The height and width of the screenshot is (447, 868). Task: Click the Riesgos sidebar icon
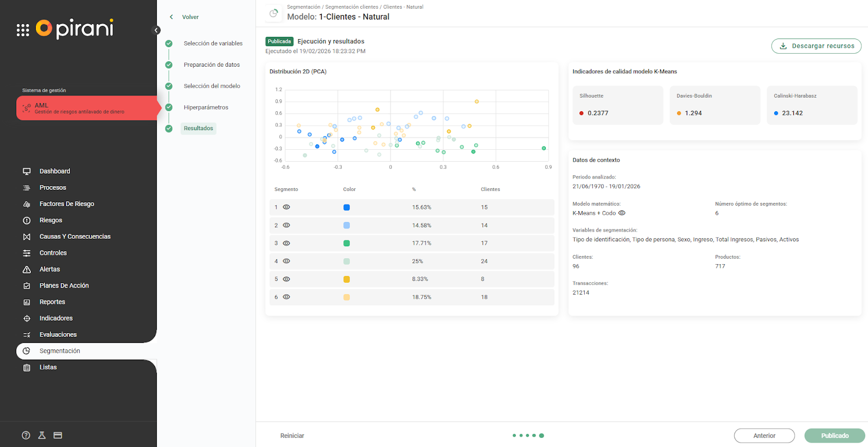27,221
